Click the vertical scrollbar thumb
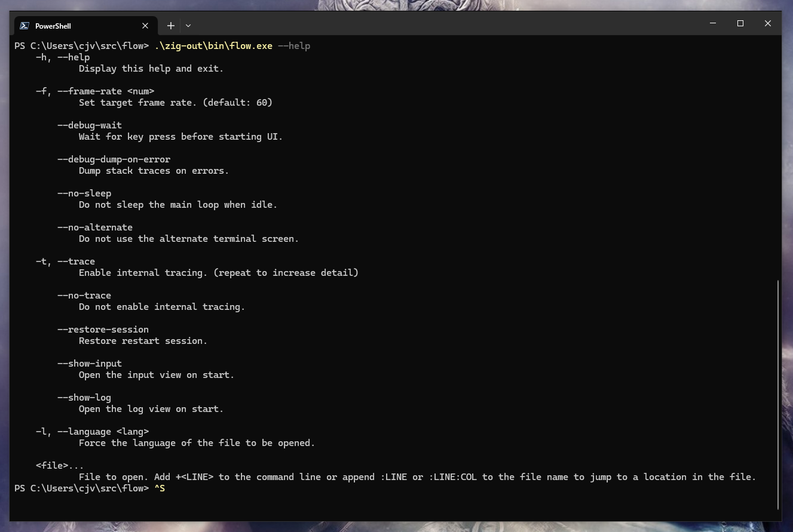The image size is (793, 532). coord(778,394)
